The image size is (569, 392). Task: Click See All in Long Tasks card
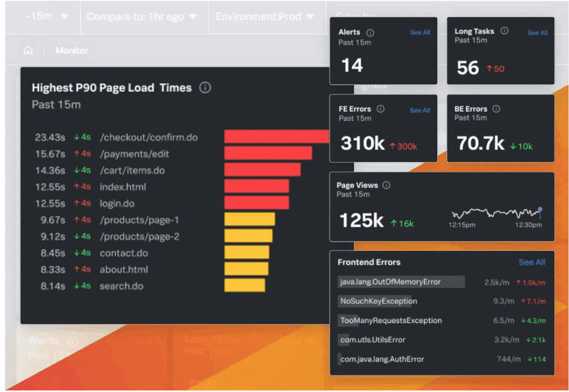coord(537,33)
